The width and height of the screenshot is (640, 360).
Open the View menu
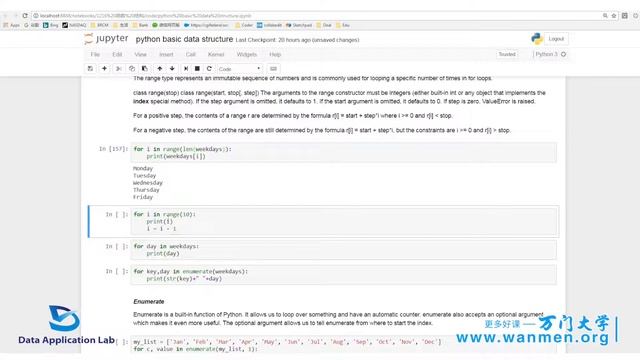[140, 54]
